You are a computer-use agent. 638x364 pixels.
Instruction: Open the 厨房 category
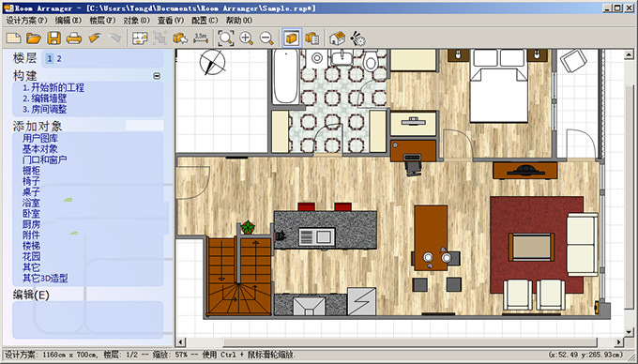tap(31, 224)
